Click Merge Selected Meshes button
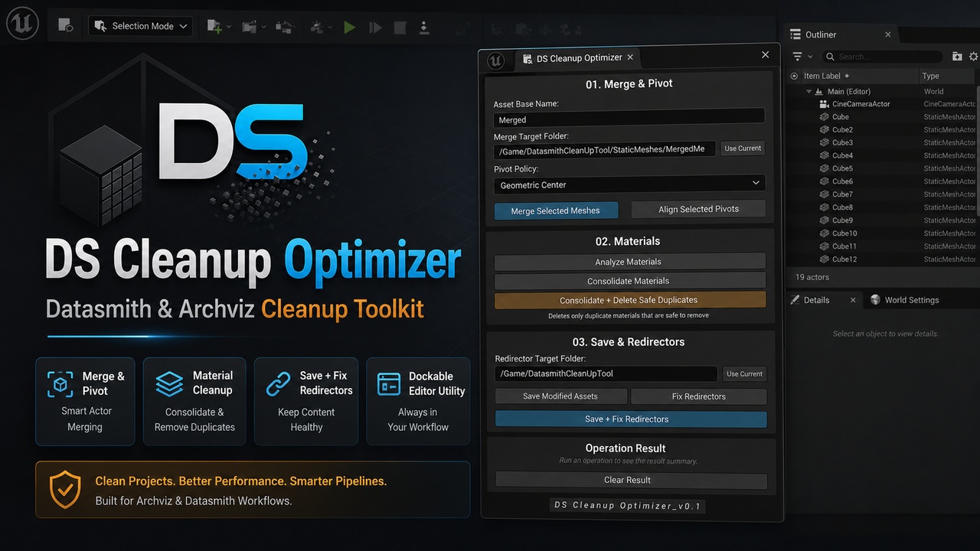Image resolution: width=980 pixels, height=551 pixels. [x=556, y=210]
